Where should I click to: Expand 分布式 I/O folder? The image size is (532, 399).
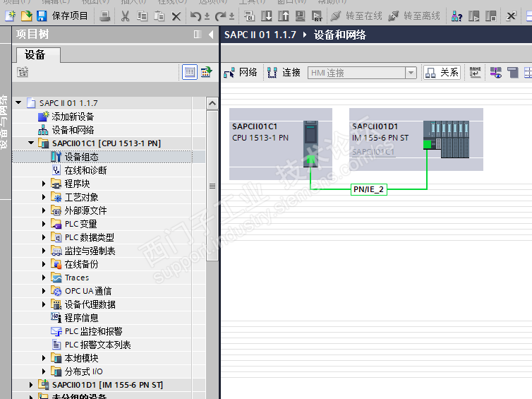tap(44, 371)
